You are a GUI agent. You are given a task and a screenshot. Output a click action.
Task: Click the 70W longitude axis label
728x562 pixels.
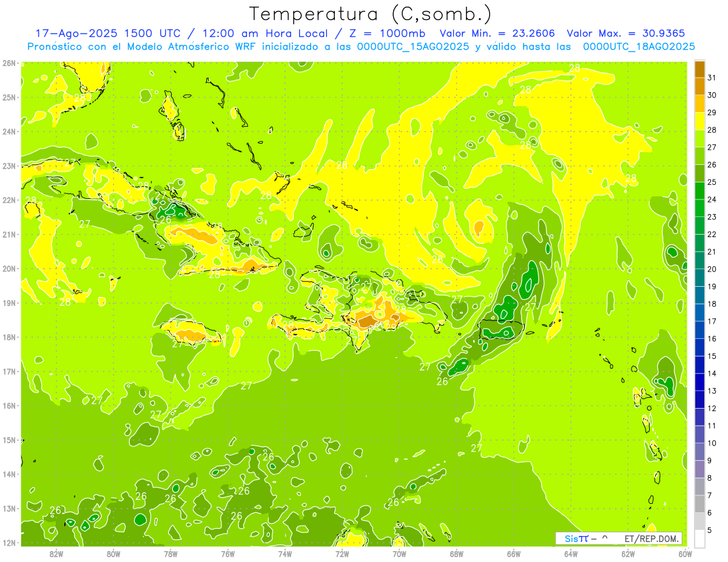399,554
